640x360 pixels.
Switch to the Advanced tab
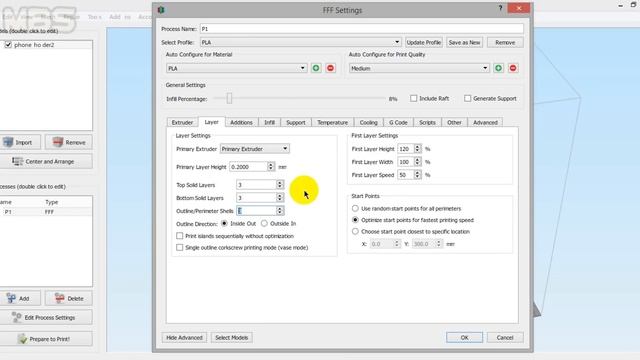pyautogui.click(x=485, y=122)
